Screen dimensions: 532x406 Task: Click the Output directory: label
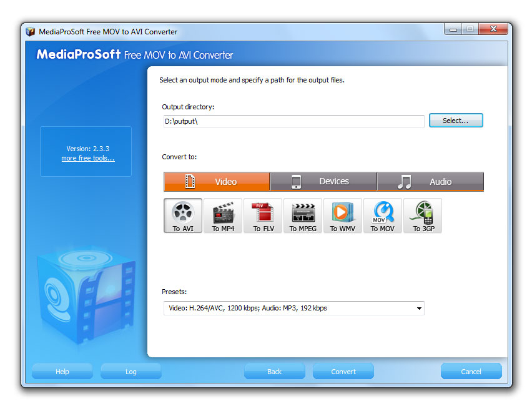188,107
